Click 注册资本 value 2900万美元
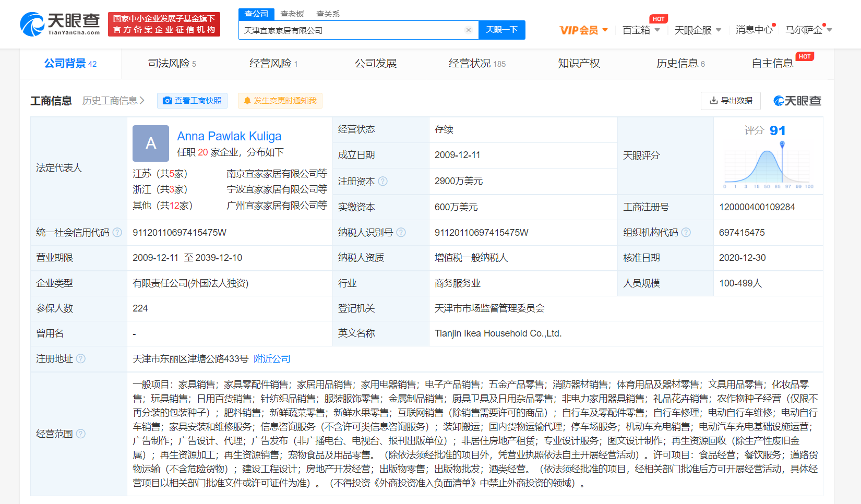Image resolution: width=861 pixels, height=504 pixels. pos(459,181)
